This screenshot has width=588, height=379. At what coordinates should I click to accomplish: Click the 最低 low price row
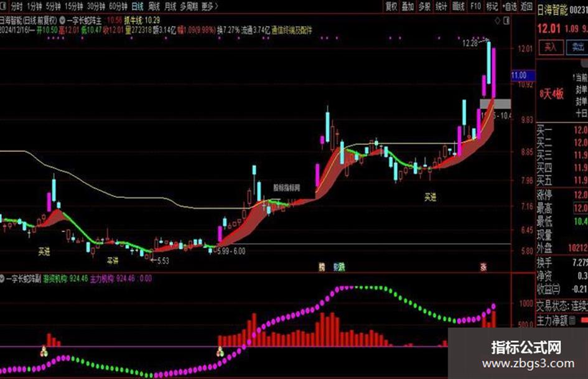coord(562,222)
